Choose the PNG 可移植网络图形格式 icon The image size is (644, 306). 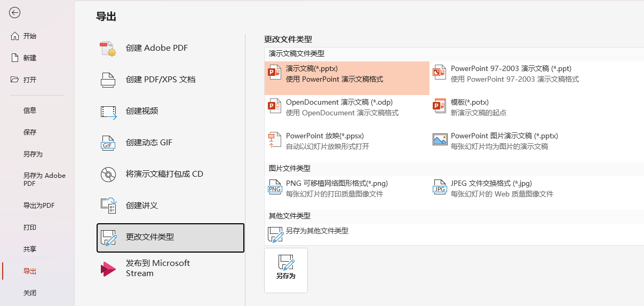pyautogui.click(x=275, y=186)
